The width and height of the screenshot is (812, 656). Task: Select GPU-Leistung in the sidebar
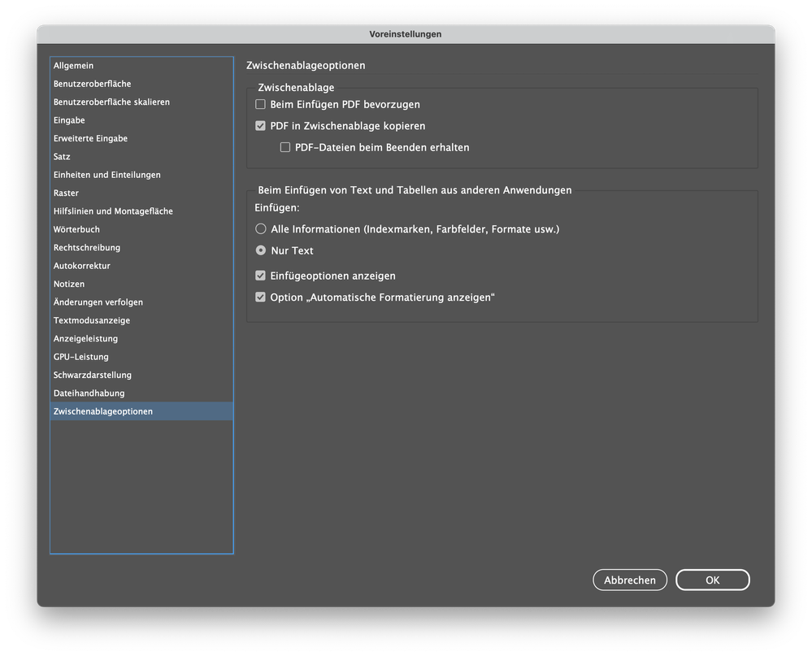(x=81, y=357)
